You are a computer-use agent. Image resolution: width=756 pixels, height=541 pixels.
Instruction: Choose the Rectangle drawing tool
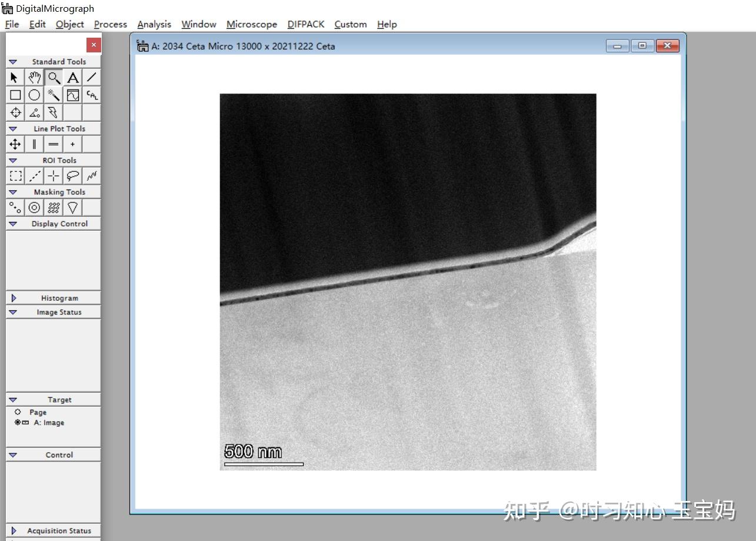click(x=15, y=95)
